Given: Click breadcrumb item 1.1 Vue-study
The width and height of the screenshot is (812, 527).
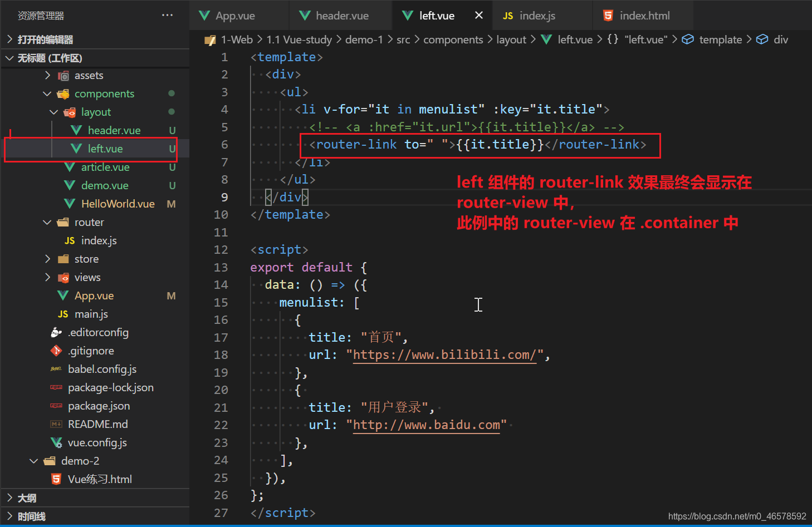Looking at the screenshot, I should 299,40.
